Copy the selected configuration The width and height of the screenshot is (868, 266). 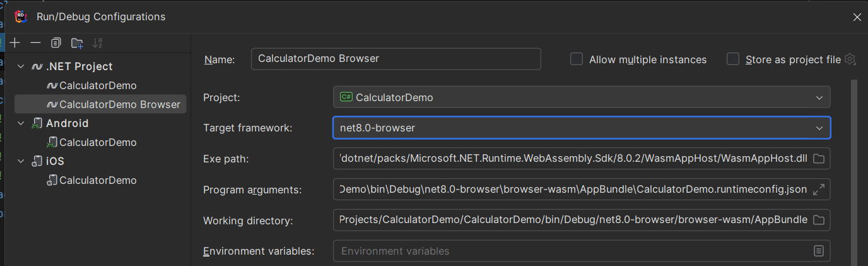point(56,43)
